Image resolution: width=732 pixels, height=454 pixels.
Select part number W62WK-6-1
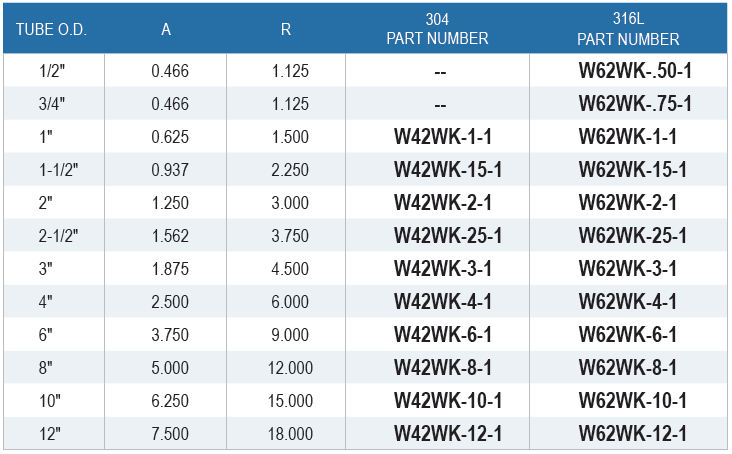tap(627, 335)
